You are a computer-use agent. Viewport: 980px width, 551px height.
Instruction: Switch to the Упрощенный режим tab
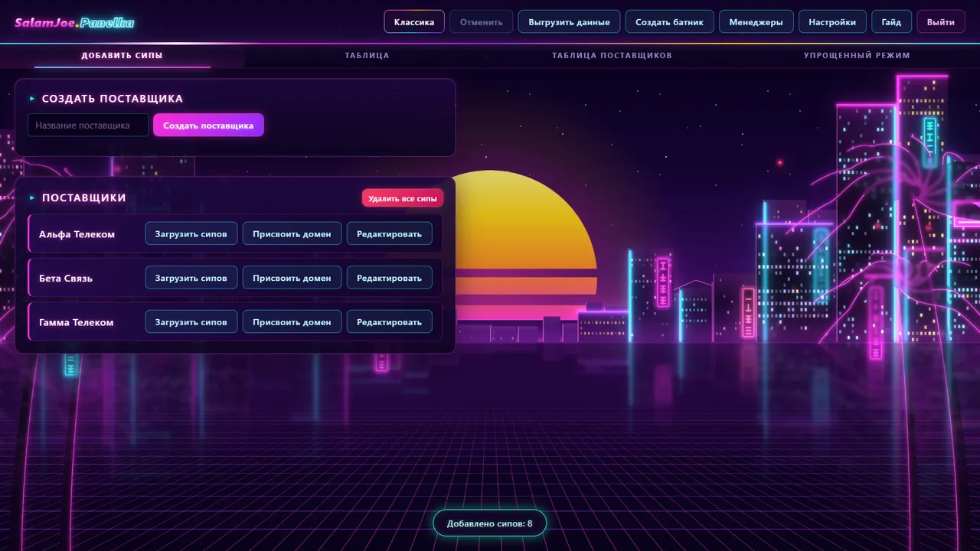[x=857, y=56]
